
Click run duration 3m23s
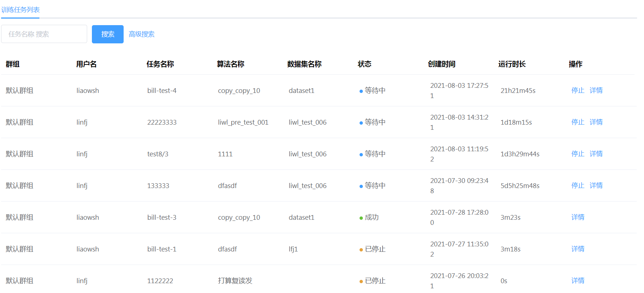tap(511, 217)
